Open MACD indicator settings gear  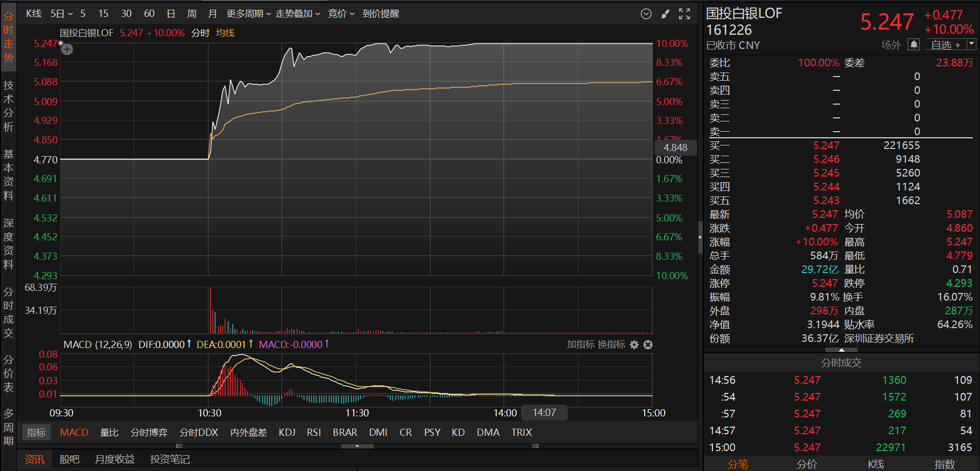click(x=634, y=345)
